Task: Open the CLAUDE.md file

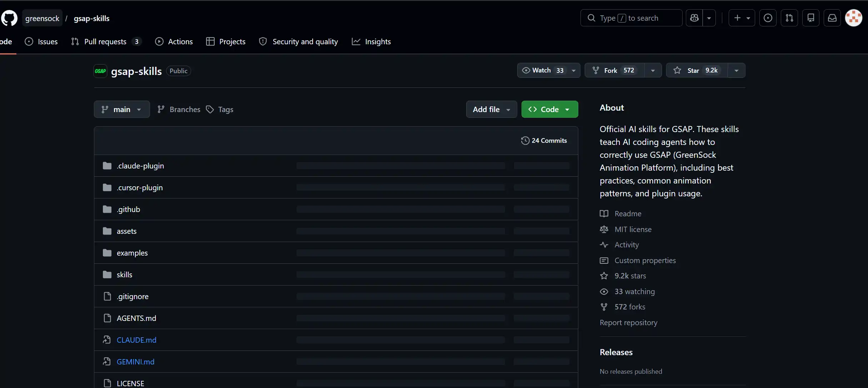Action: point(136,340)
